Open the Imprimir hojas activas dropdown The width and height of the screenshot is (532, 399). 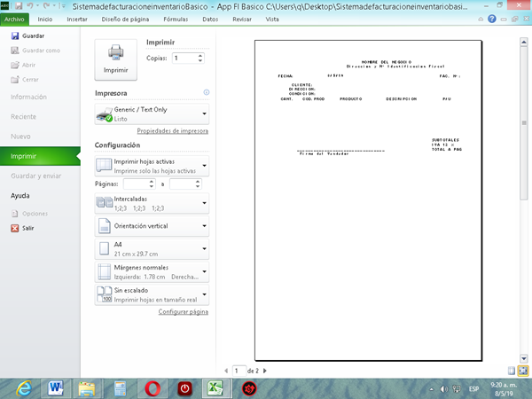click(152, 166)
